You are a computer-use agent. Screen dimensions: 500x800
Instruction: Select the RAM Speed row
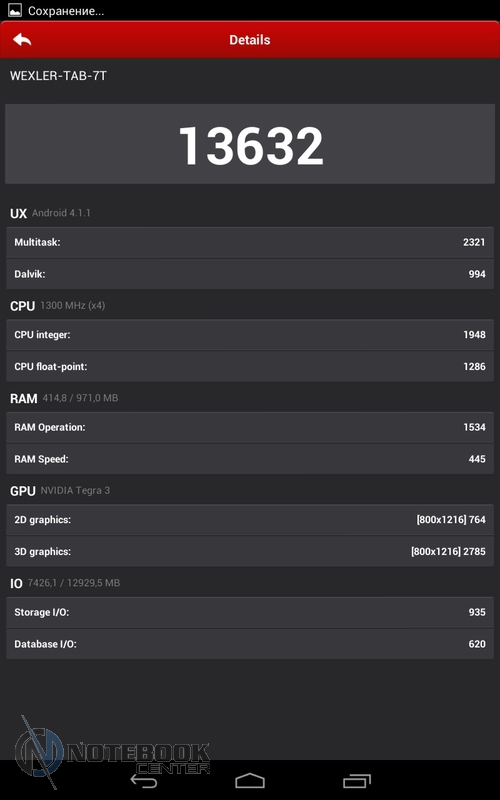(250, 459)
